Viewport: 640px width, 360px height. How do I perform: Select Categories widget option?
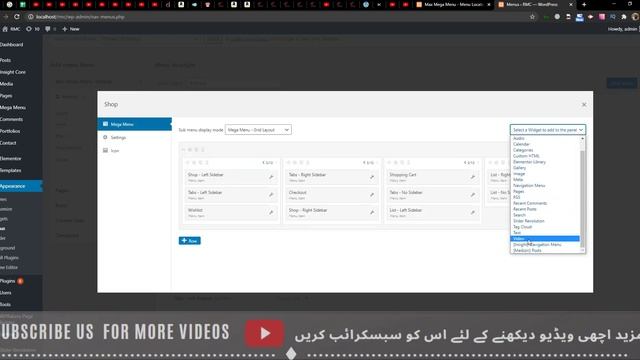click(x=523, y=150)
